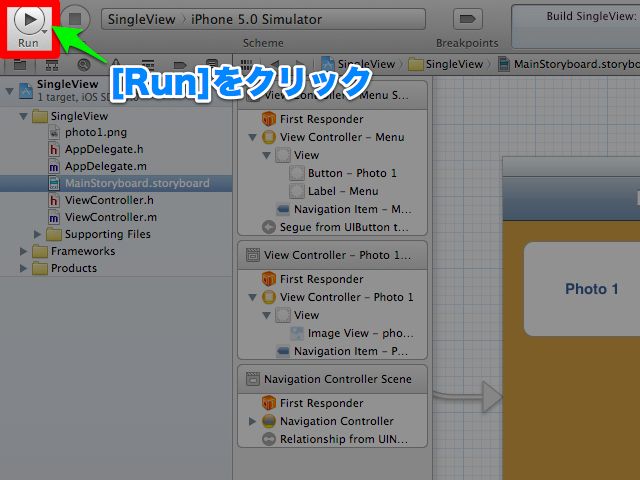Select the Navigation Controller object row
640x480 pixels.
point(328,421)
